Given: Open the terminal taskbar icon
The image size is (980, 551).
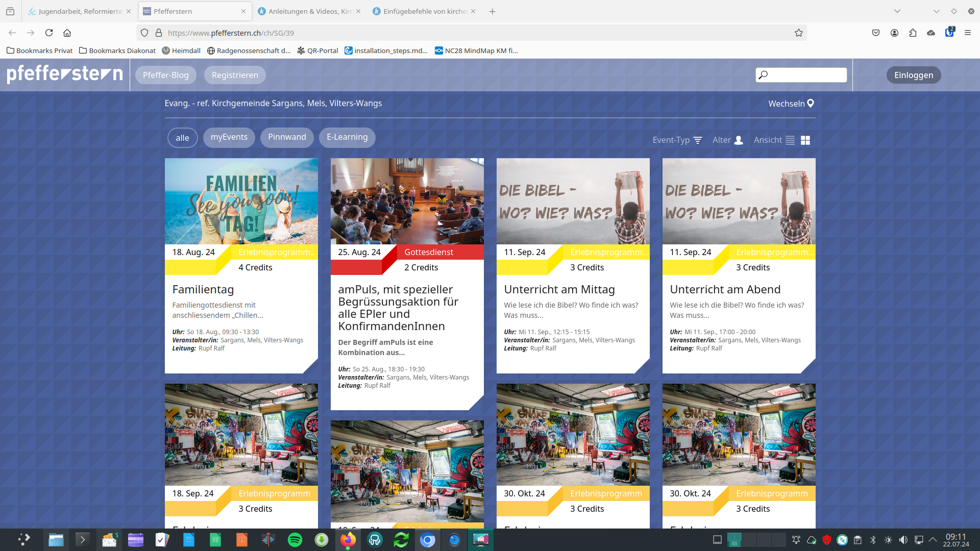Looking at the screenshot, I should pos(83,540).
